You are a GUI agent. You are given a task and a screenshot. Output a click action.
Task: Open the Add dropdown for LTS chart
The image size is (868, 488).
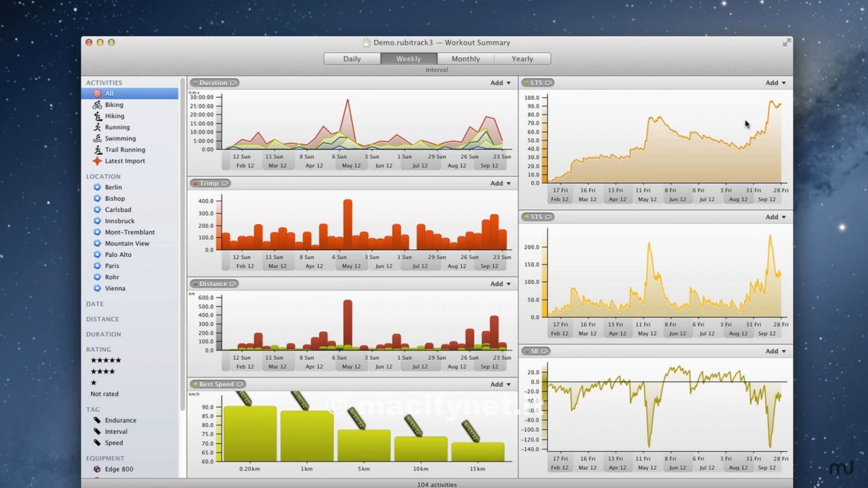(775, 83)
